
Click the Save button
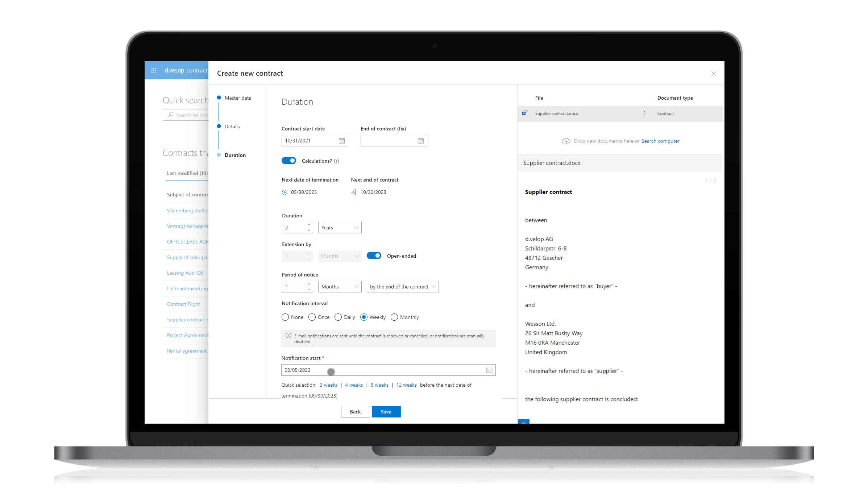point(386,411)
